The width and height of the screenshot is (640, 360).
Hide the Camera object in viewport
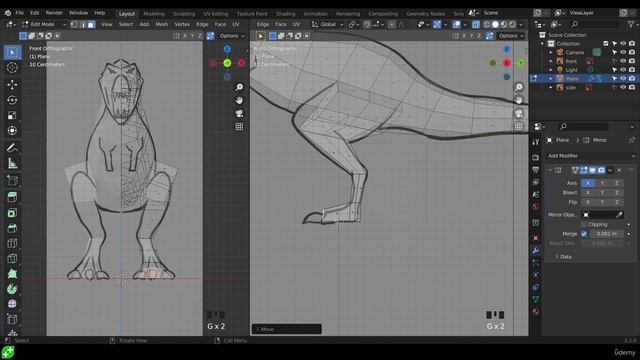[623, 52]
